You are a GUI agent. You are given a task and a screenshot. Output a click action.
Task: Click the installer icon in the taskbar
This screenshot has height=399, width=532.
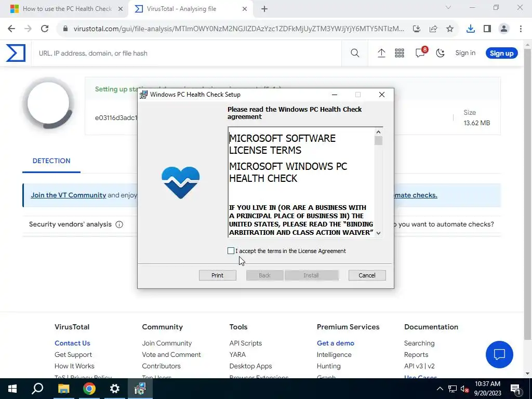coord(140,389)
